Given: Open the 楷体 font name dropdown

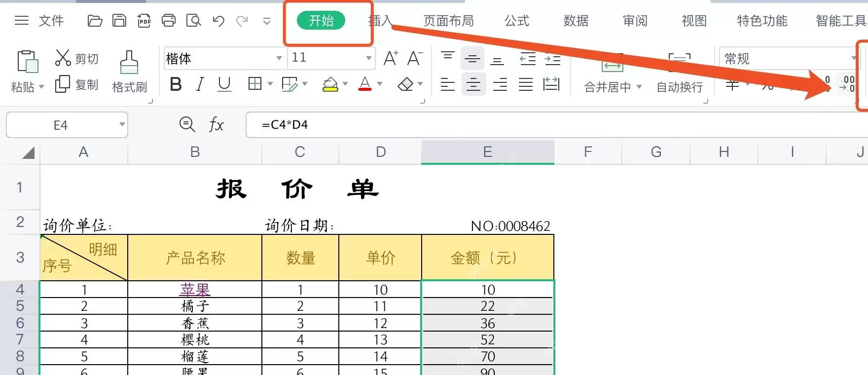Looking at the screenshot, I should (x=279, y=58).
